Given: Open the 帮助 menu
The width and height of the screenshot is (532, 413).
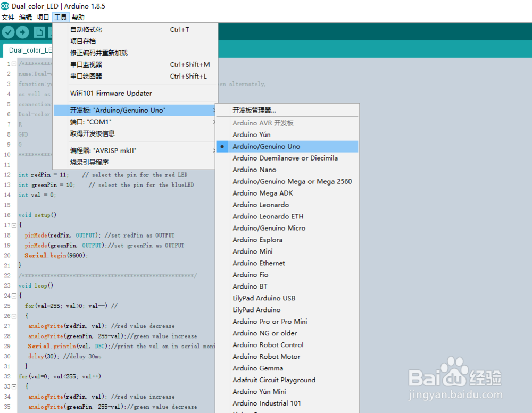Looking at the screenshot, I should [78, 18].
